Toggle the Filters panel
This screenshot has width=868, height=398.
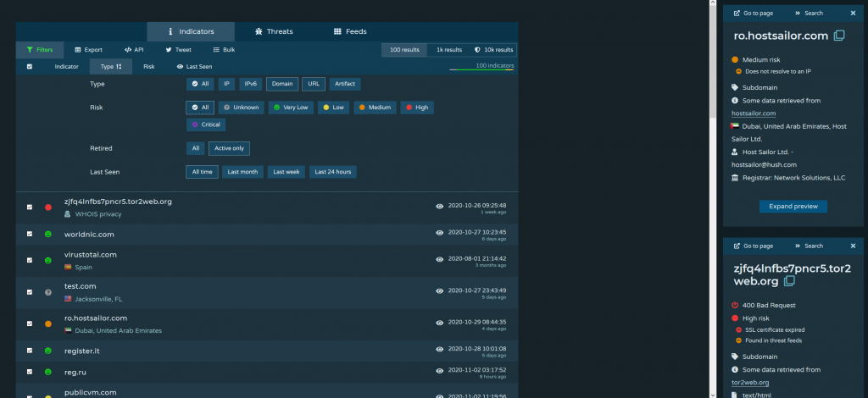click(40, 50)
